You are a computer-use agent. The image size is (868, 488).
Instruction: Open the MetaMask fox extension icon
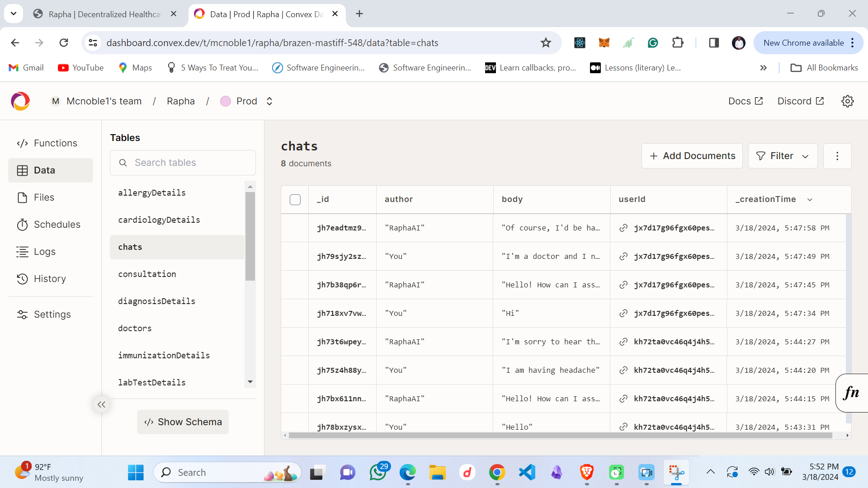pyautogui.click(x=604, y=42)
